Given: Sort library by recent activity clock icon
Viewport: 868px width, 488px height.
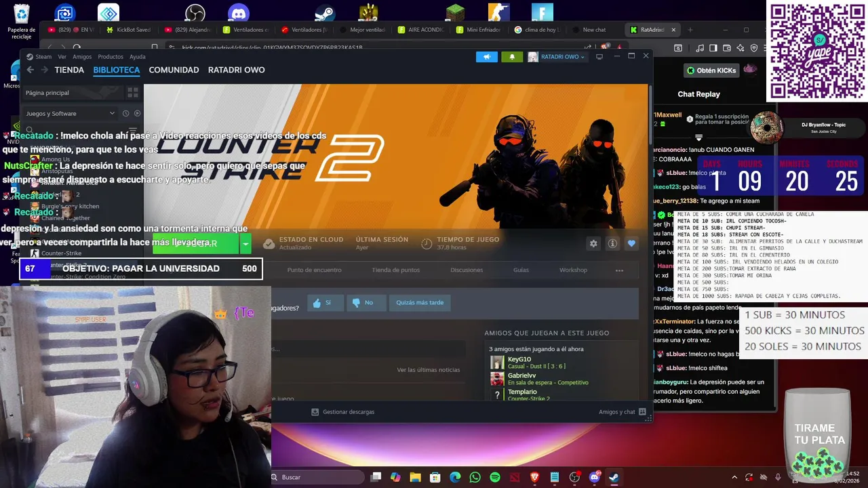Looking at the screenshot, I should [x=126, y=113].
